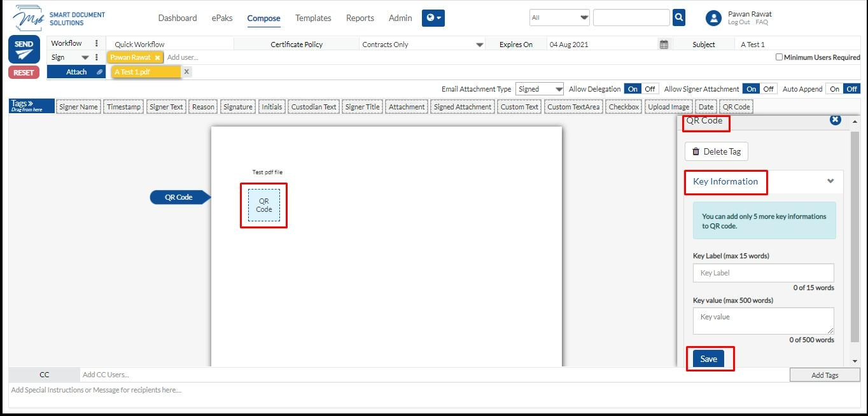Focus the Key value text area
The image size is (868, 416).
pos(763,321)
